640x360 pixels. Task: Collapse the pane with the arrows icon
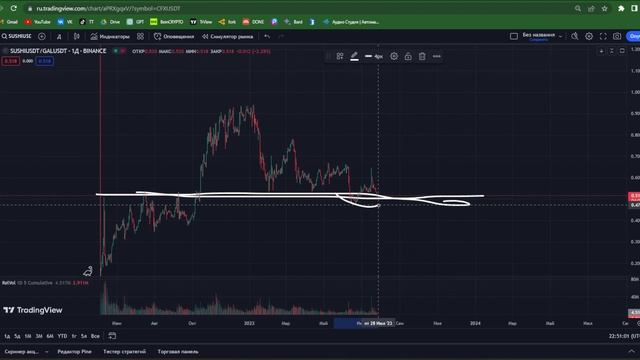(611, 51)
